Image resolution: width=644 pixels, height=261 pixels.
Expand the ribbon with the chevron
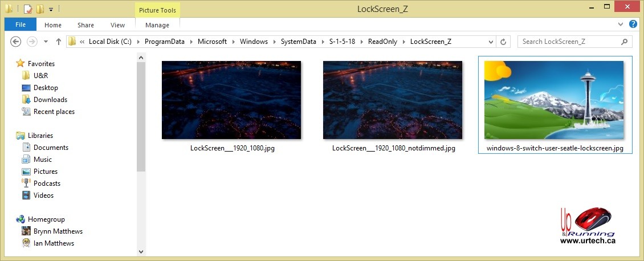[x=621, y=25]
